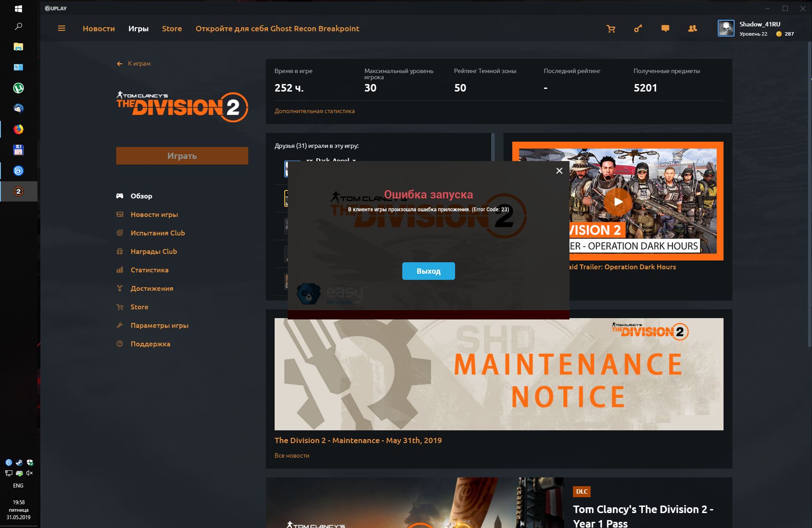Image resolution: width=812 pixels, height=528 pixels.
Task: Open the Store tab in the top navigation
Action: pos(172,29)
